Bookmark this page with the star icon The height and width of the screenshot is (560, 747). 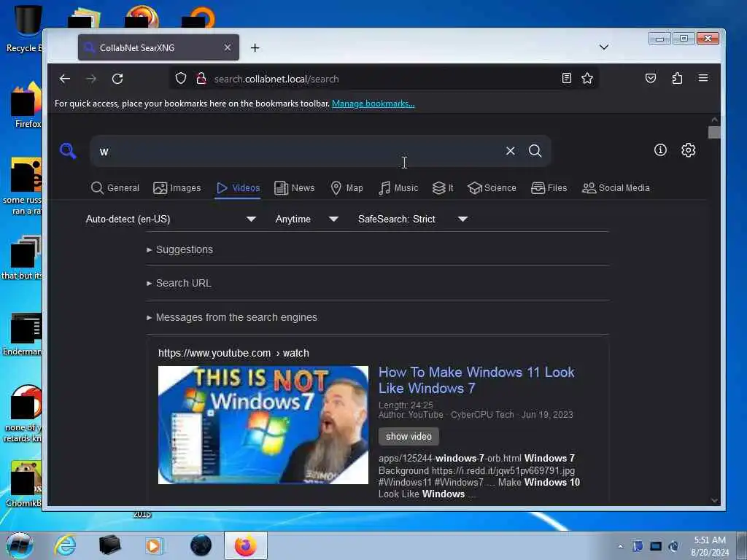(x=587, y=78)
